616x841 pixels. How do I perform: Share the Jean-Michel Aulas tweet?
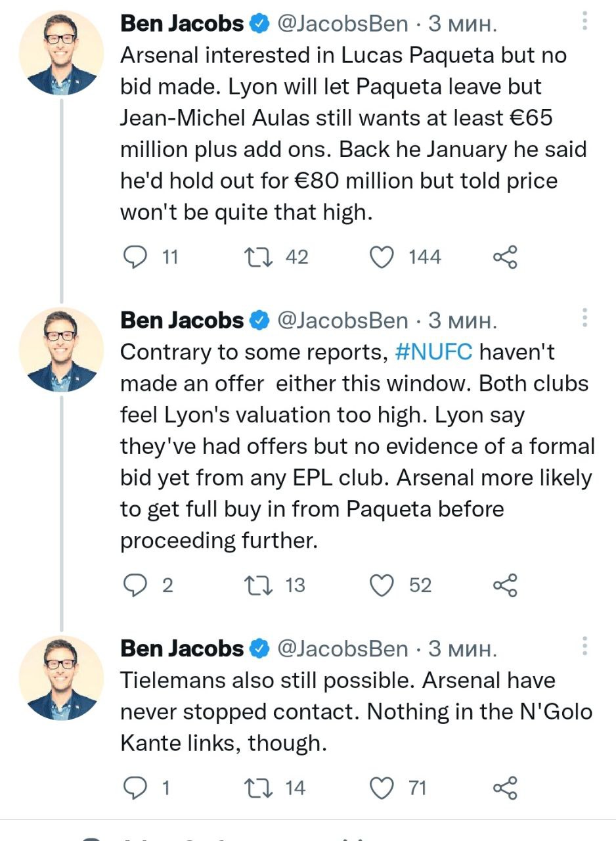point(505,257)
